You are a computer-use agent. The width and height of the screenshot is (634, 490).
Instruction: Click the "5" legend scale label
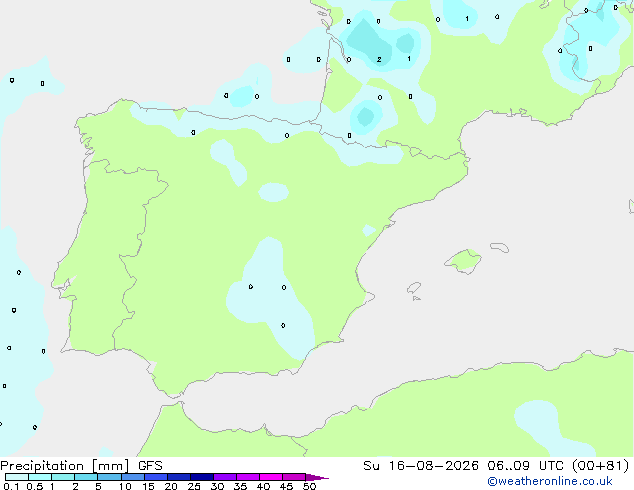point(98,486)
